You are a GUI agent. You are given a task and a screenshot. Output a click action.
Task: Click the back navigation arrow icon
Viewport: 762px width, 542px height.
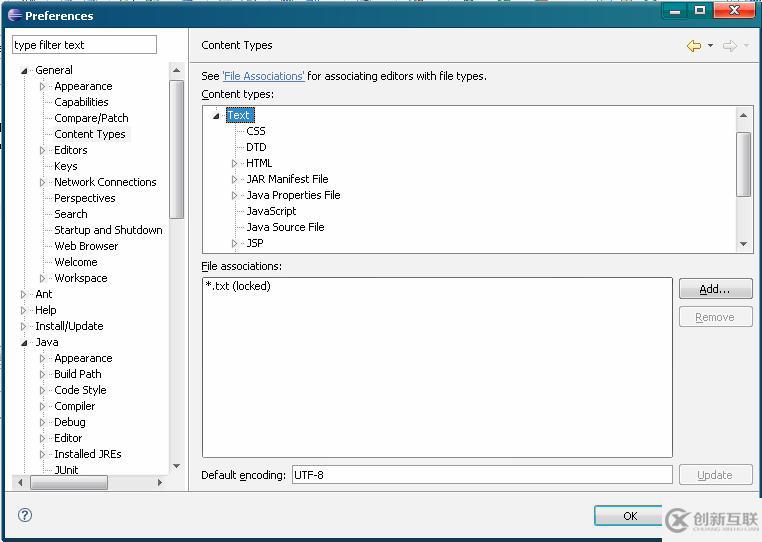pyautogui.click(x=693, y=46)
